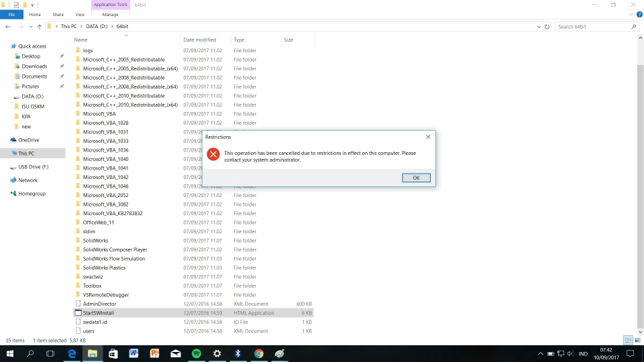Sort by Type column header
The height and width of the screenshot is (362, 644).
point(239,40)
